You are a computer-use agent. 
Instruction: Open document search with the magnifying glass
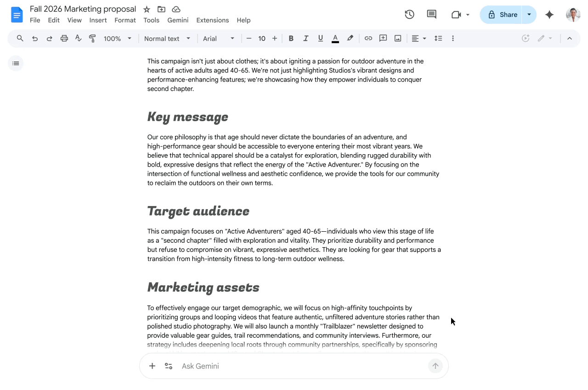point(20,39)
